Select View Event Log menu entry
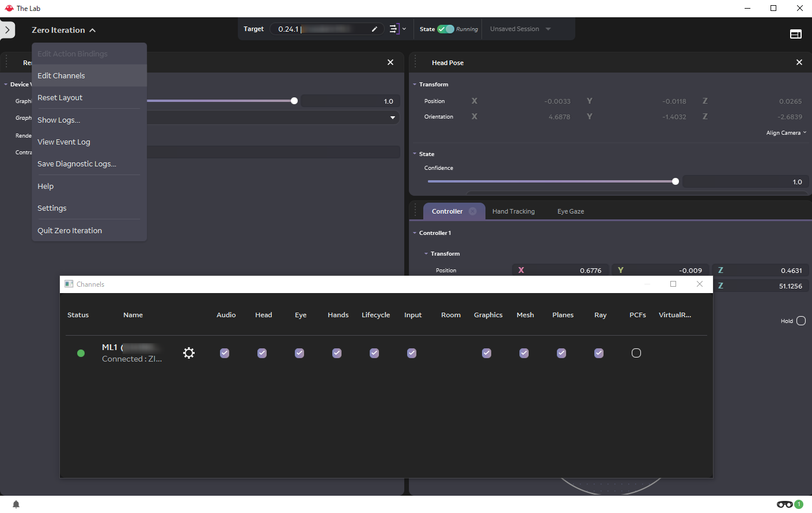The height and width of the screenshot is (513, 812). (x=89, y=142)
